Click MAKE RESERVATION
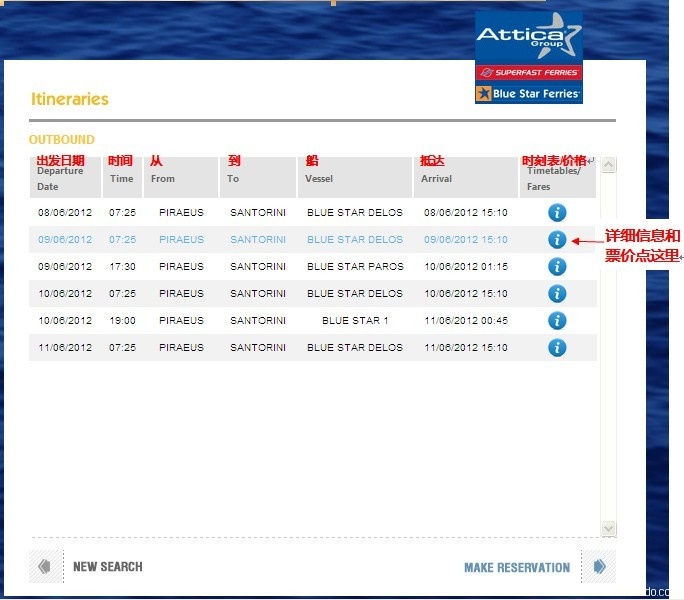The height and width of the screenshot is (600, 684). pyautogui.click(x=517, y=567)
